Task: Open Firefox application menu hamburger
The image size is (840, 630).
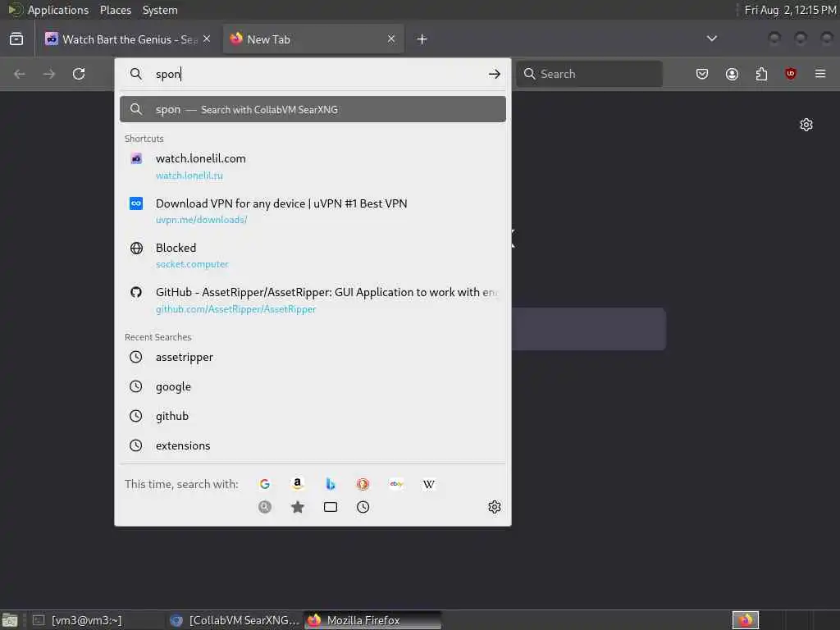Action: point(820,73)
